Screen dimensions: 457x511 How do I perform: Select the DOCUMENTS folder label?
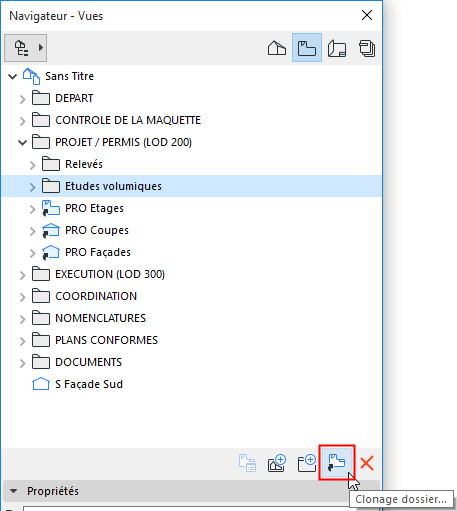click(88, 362)
